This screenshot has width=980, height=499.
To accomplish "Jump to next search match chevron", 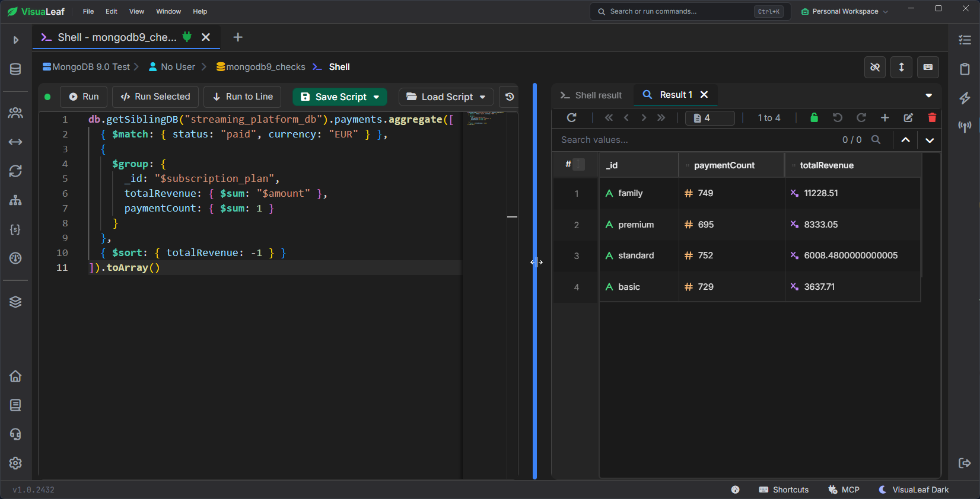I will [x=930, y=140].
